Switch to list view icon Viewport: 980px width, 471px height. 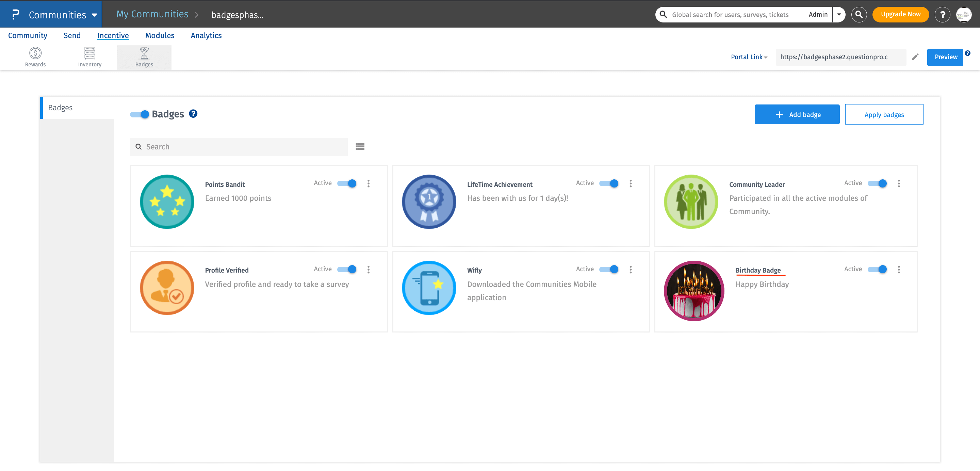[360, 146]
